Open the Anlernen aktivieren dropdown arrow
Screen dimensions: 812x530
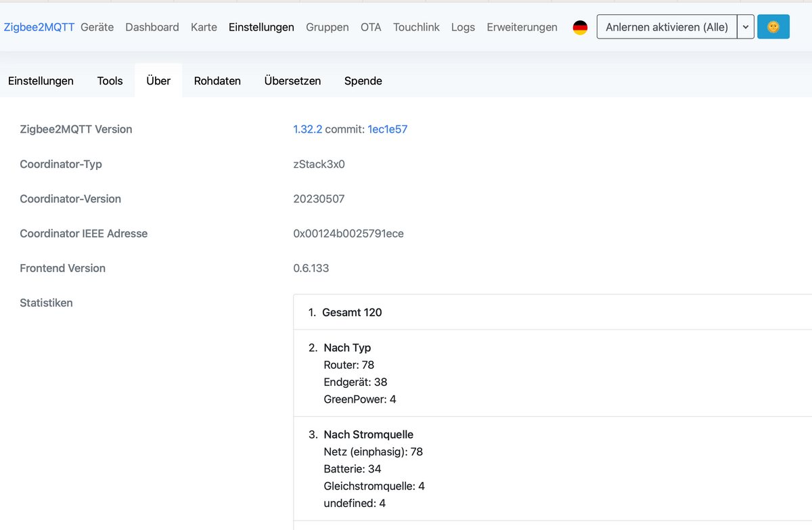746,27
